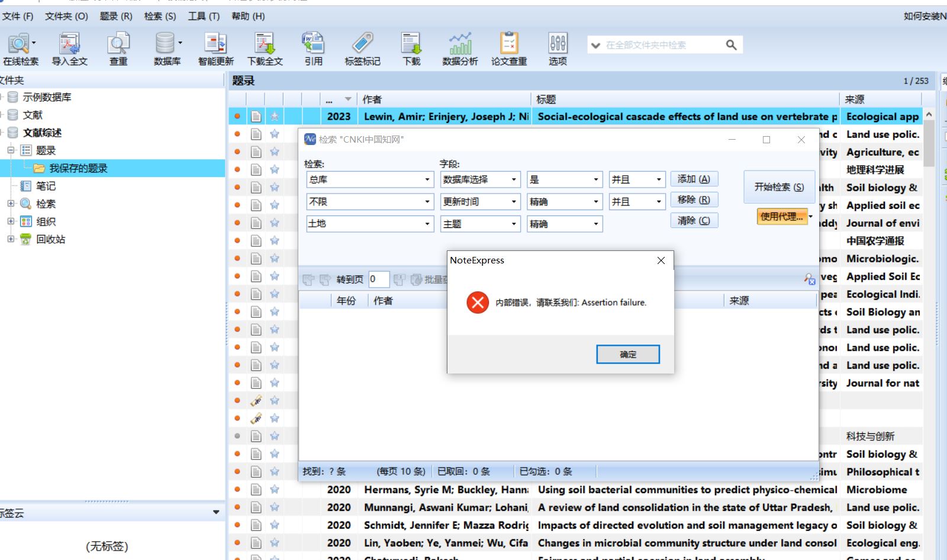947x560 pixels.
Task: Click the document icon on the 2023 Lewin row
Action: coord(256,117)
